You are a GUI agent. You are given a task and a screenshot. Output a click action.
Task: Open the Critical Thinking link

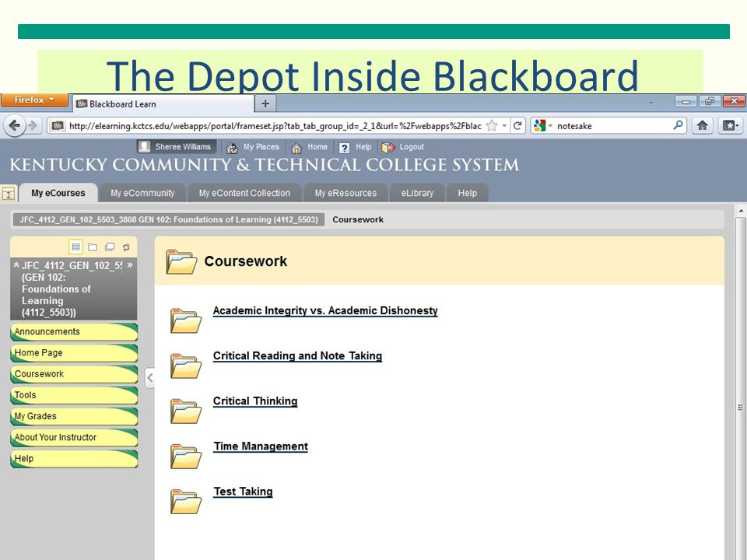point(255,401)
